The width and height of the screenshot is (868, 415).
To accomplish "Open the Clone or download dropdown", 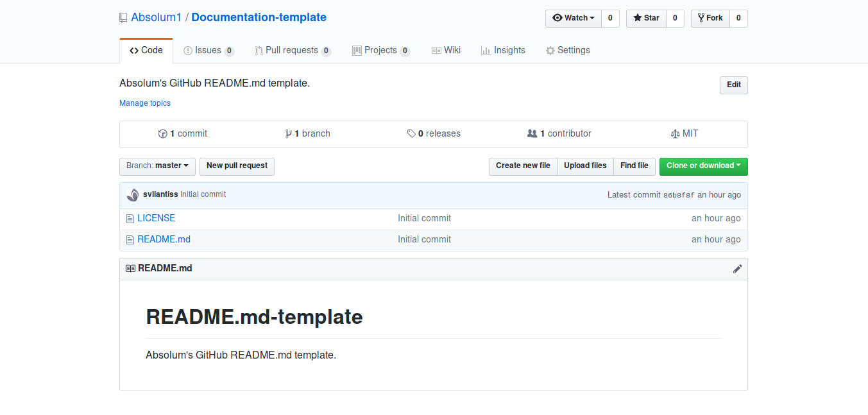I will 703,165.
